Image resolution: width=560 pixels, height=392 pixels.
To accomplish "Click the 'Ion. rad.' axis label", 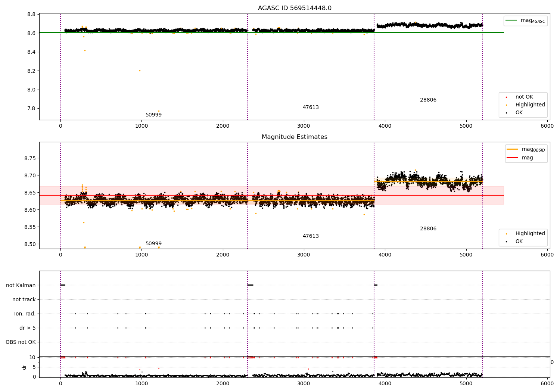I will click(25, 314).
